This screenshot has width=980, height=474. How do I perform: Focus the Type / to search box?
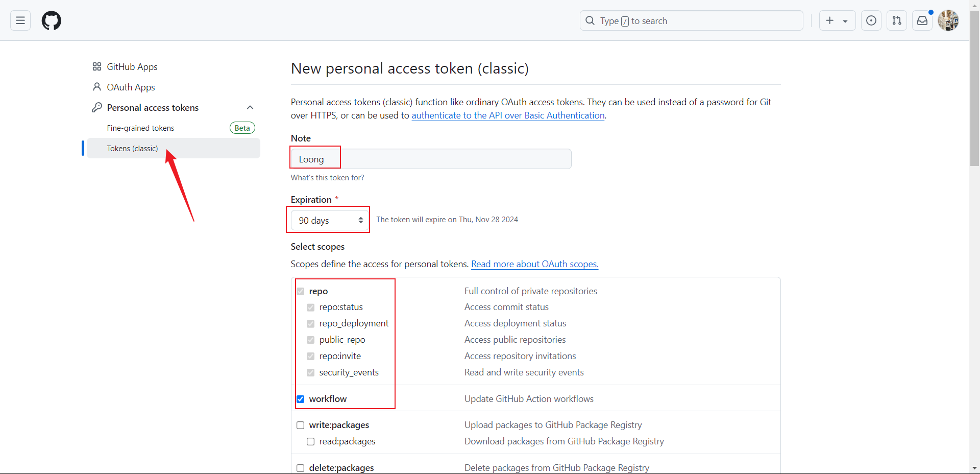[x=692, y=20]
